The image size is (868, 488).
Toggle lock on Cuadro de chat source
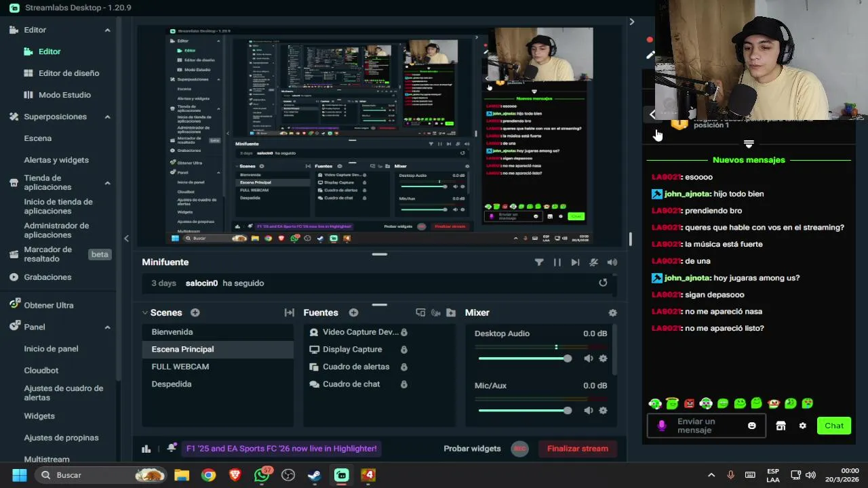pyautogui.click(x=404, y=384)
